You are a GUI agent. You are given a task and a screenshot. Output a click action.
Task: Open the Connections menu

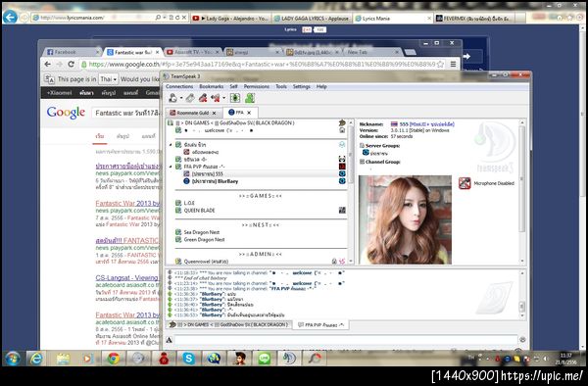[x=179, y=86]
